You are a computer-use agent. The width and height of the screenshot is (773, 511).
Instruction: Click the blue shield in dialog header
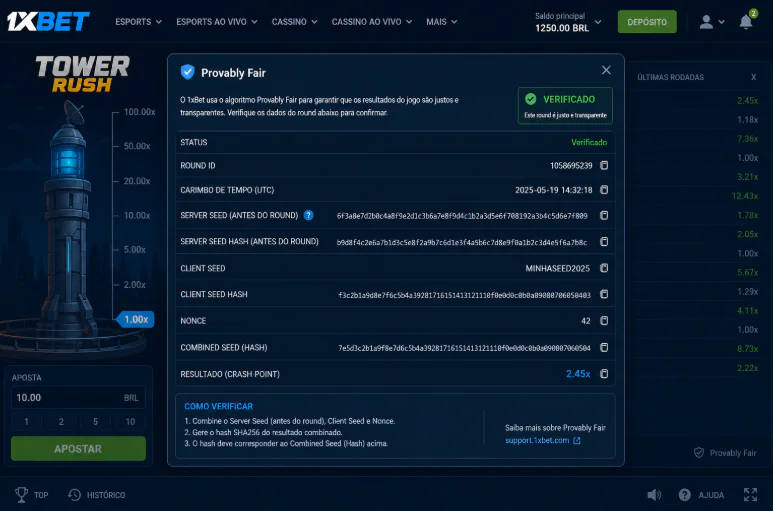tap(187, 72)
